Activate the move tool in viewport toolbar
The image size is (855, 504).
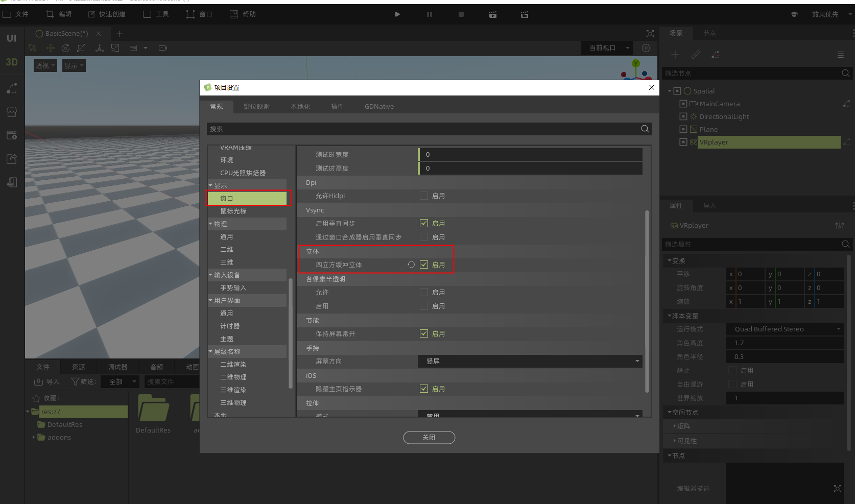tap(51, 48)
